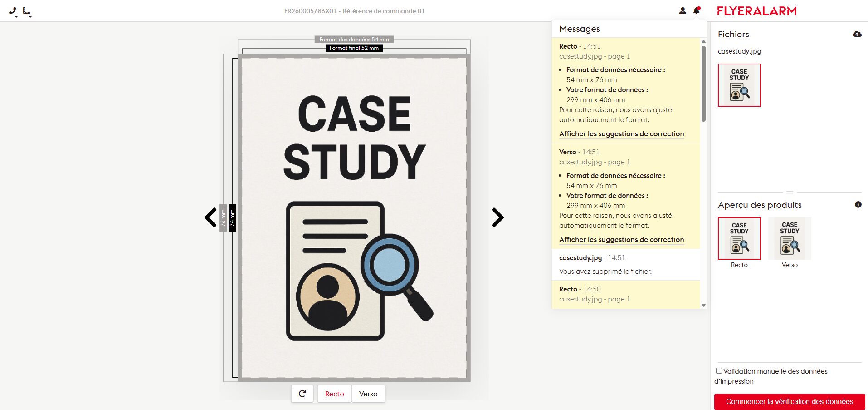Click the info icon beside Aperçu des produits
Image resolution: width=868 pixels, height=410 pixels.
click(858, 205)
